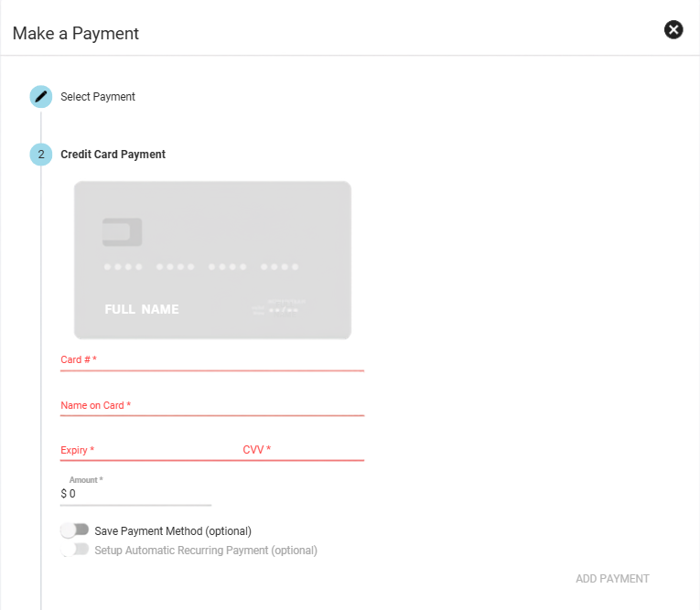
Task: Select the Credit Card Payment step heading
Action: [x=113, y=155]
